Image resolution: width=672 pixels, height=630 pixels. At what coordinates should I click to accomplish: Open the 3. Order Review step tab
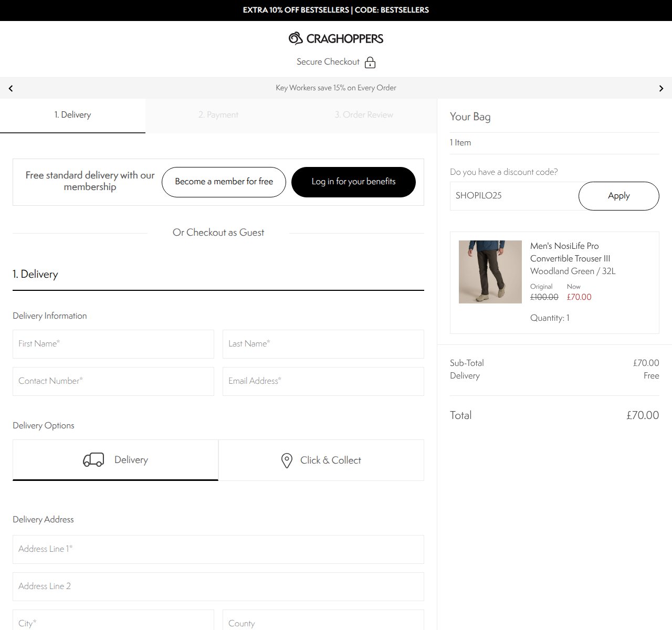(x=364, y=115)
